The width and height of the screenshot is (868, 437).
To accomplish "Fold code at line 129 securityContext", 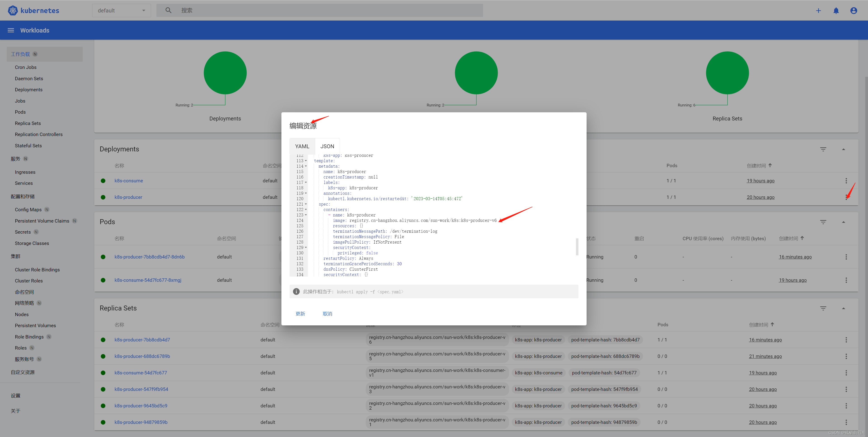I will coord(306,248).
